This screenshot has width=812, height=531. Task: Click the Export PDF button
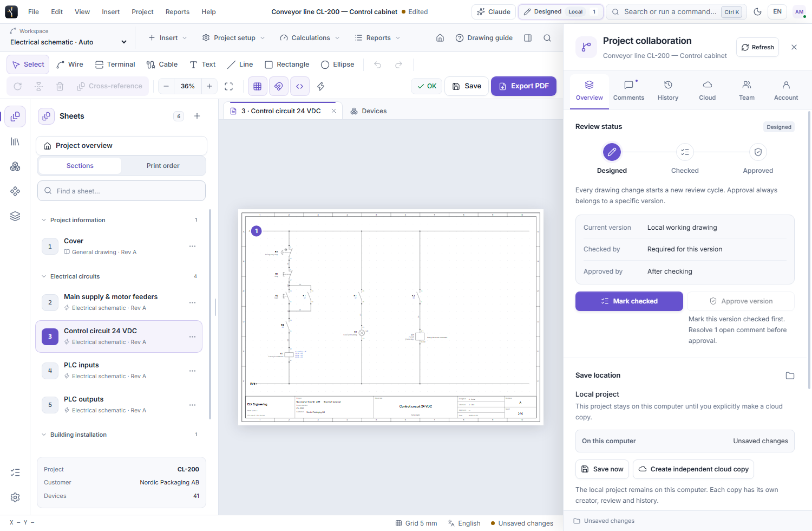[x=524, y=86]
